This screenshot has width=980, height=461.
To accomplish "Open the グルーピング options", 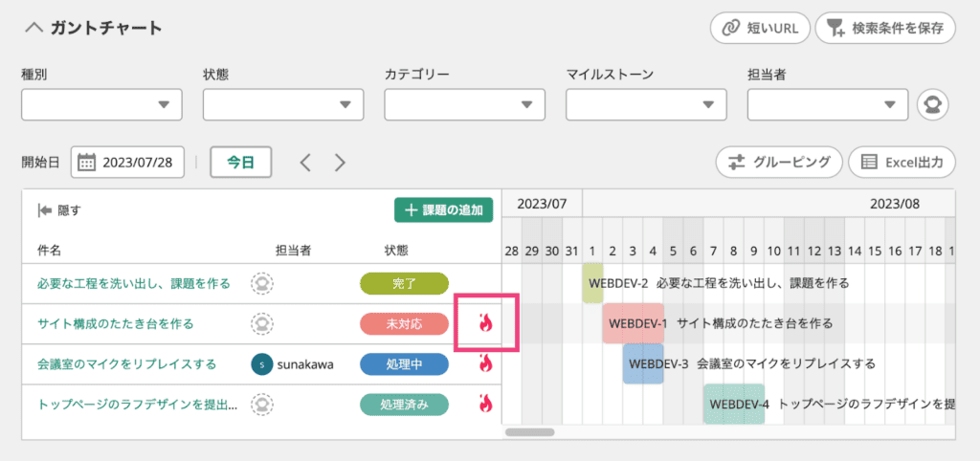I will pyautogui.click(x=779, y=162).
